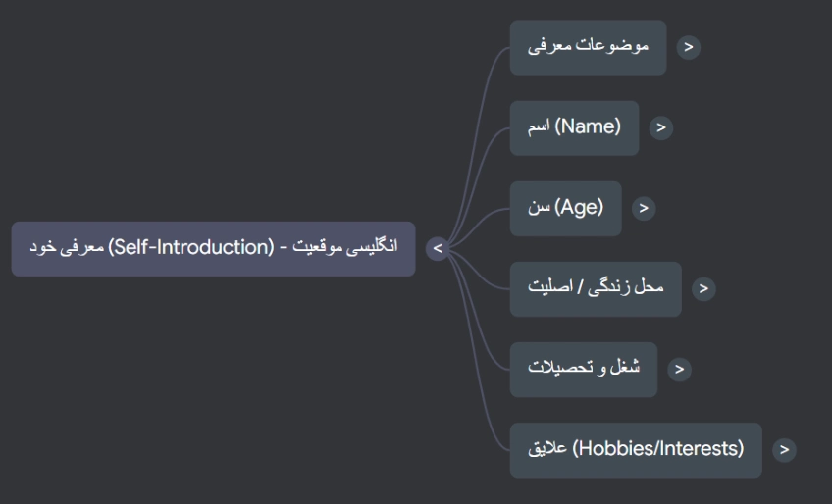The width and height of the screenshot is (832, 504).
Task: Collapse the Self-Introduction root node arrow
Action: [438, 249]
